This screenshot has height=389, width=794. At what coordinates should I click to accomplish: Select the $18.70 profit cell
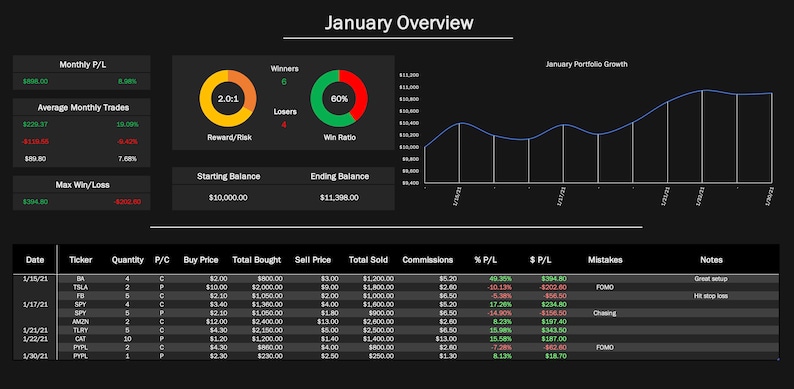click(x=556, y=356)
